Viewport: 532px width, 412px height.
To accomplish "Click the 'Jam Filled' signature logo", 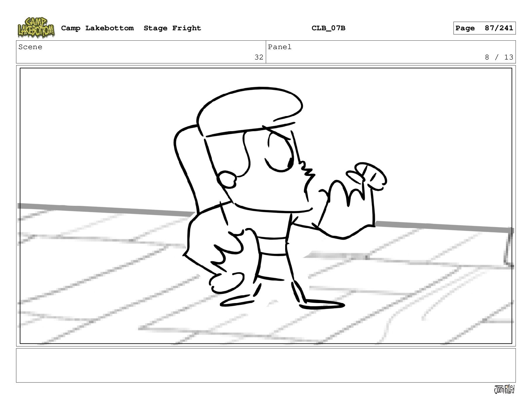I will [x=504, y=389].
